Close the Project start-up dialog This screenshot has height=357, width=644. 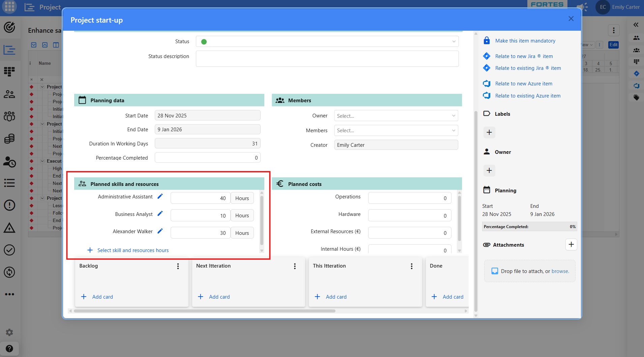[x=571, y=19]
